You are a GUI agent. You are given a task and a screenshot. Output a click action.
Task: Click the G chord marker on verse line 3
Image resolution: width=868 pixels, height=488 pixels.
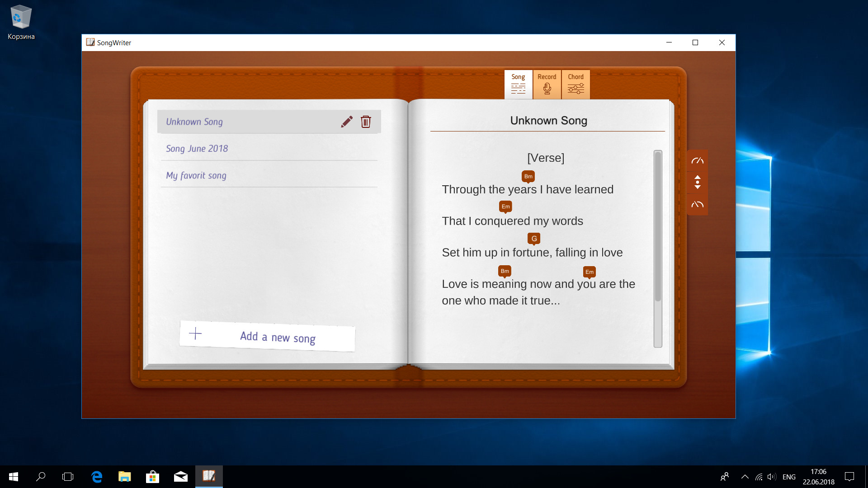pyautogui.click(x=533, y=238)
